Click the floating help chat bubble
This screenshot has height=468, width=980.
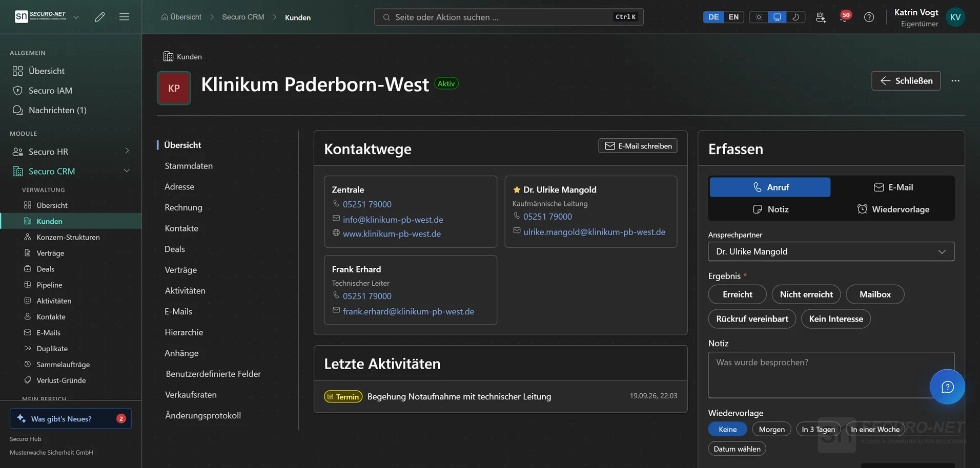coord(947,387)
